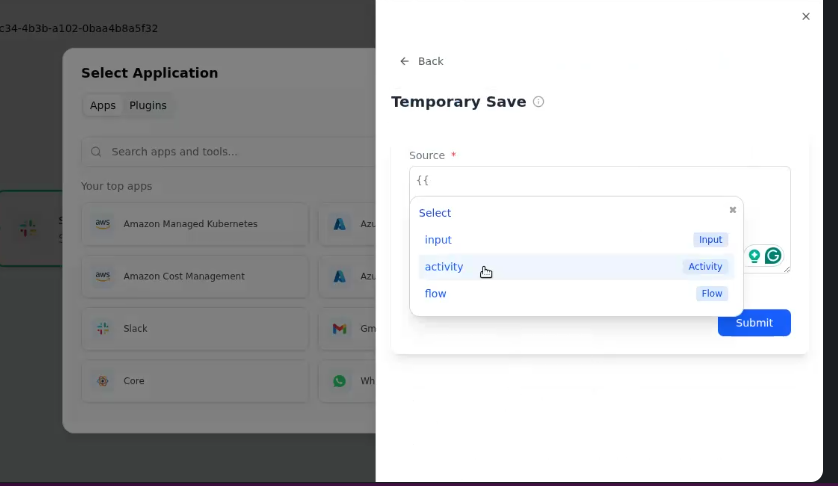Viewport: 838px width, 486px height.
Task: Dismiss the Select popup with its x icon
Action: [x=733, y=210]
